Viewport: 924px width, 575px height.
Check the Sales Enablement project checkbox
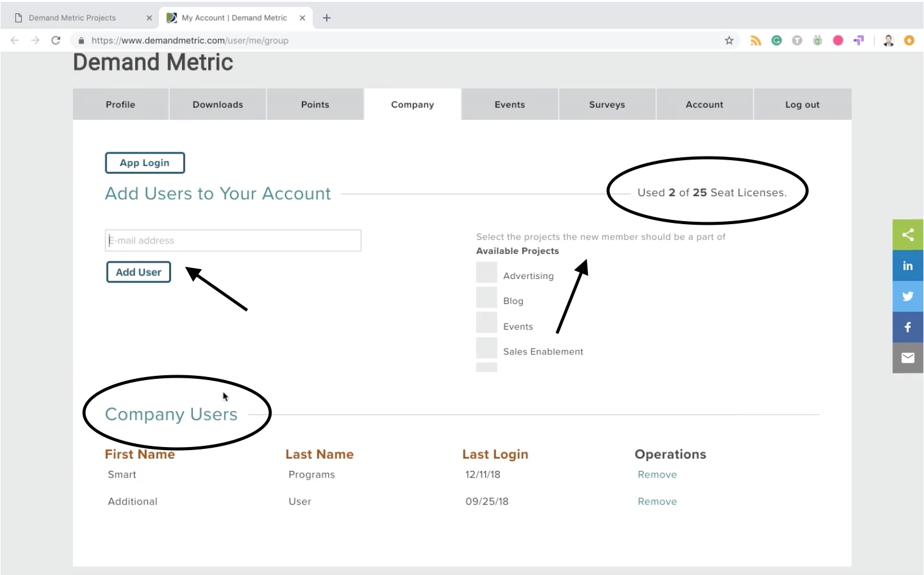pyautogui.click(x=486, y=348)
